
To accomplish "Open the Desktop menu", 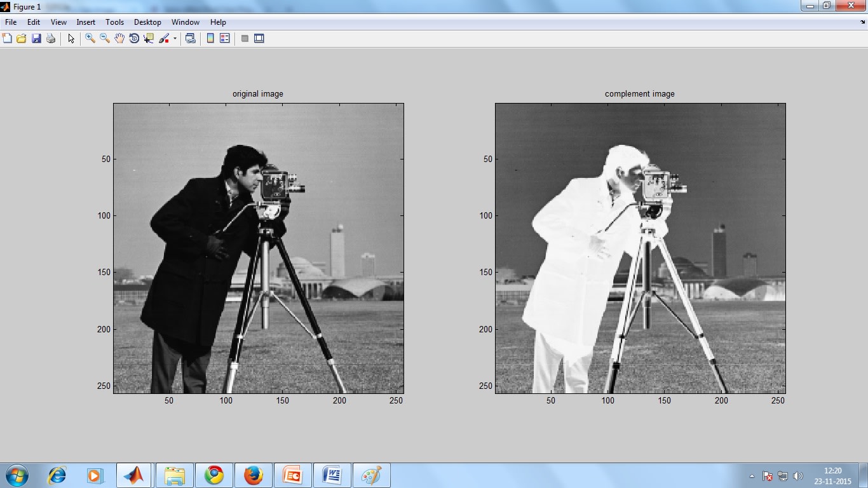I will [x=147, y=22].
